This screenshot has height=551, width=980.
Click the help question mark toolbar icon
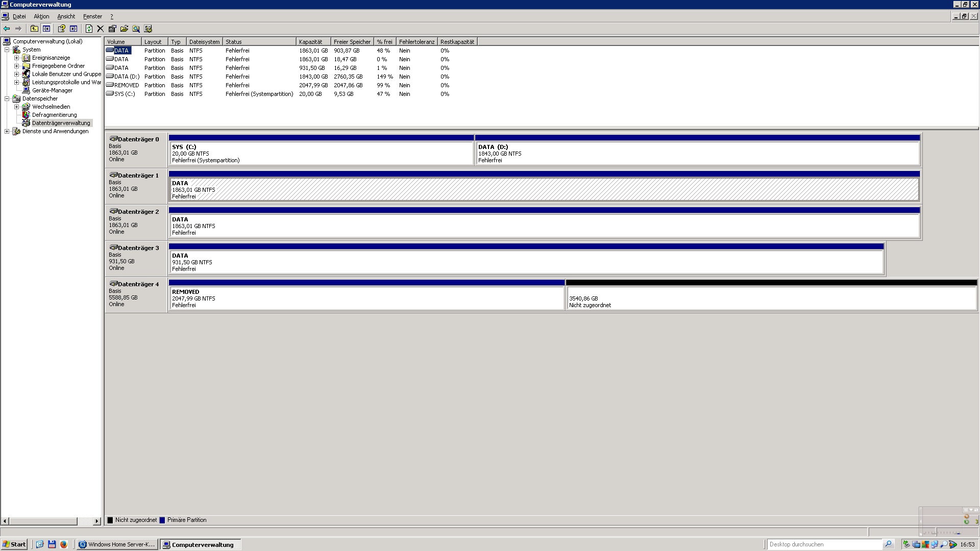[62, 29]
